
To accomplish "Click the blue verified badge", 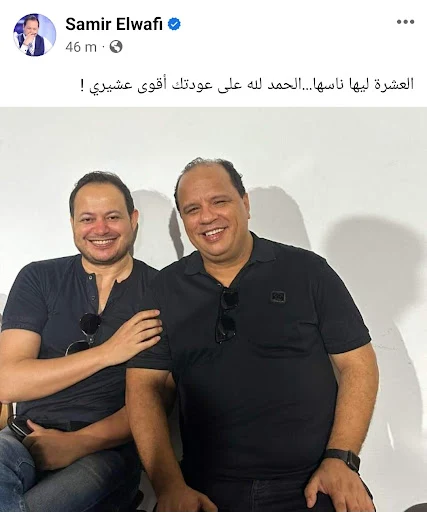I will click(174, 24).
